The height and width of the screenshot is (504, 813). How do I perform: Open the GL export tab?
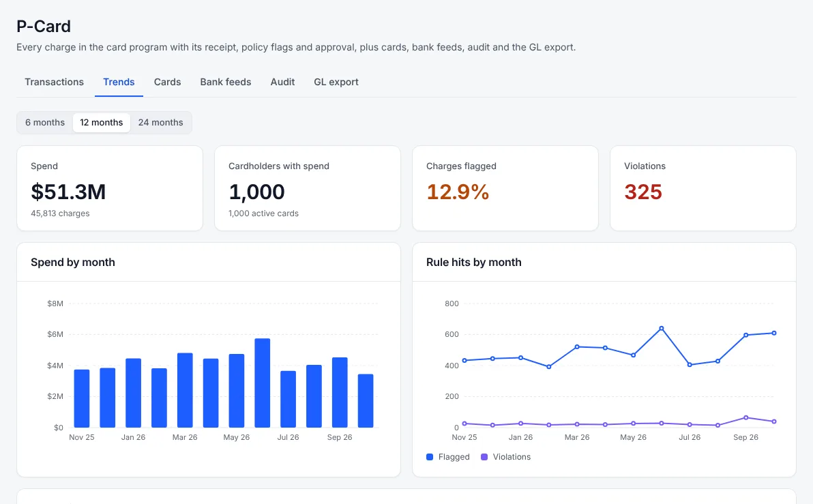click(x=336, y=82)
